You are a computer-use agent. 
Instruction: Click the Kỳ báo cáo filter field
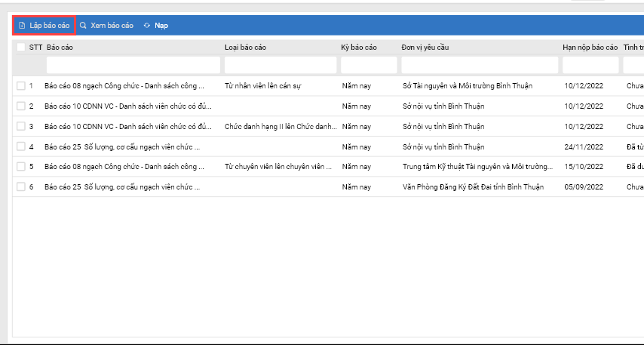pos(367,66)
